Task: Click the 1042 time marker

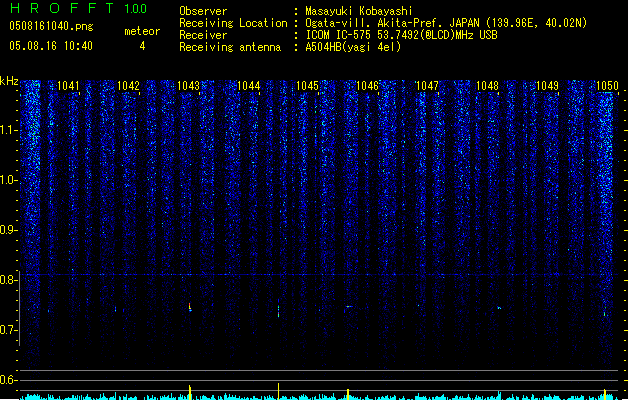Action: 128,86
